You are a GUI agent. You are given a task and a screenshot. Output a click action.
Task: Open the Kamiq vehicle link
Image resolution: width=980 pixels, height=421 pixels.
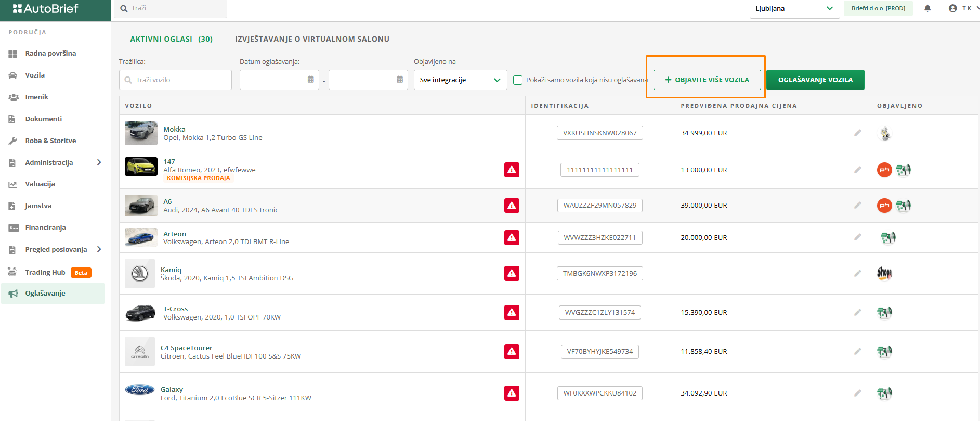pyautogui.click(x=171, y=270)
